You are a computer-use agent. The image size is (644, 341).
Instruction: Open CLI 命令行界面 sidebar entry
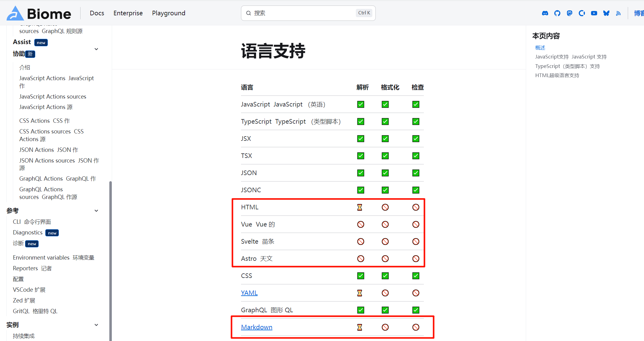point(32,222)
